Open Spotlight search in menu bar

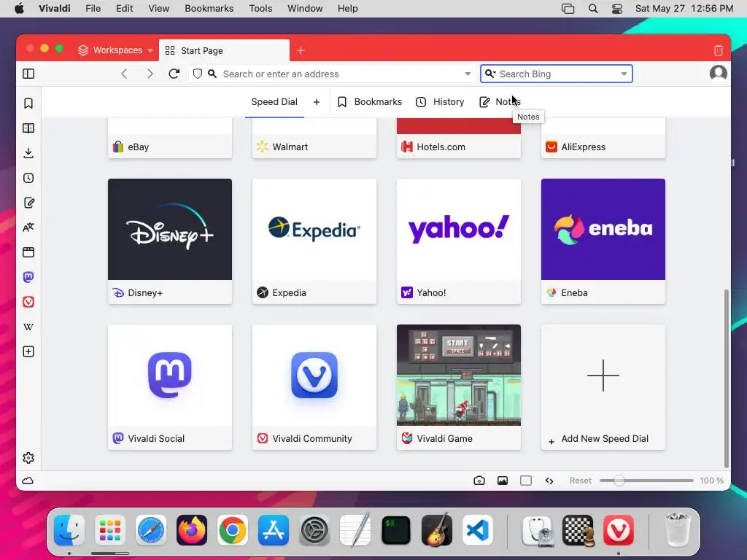592,9
